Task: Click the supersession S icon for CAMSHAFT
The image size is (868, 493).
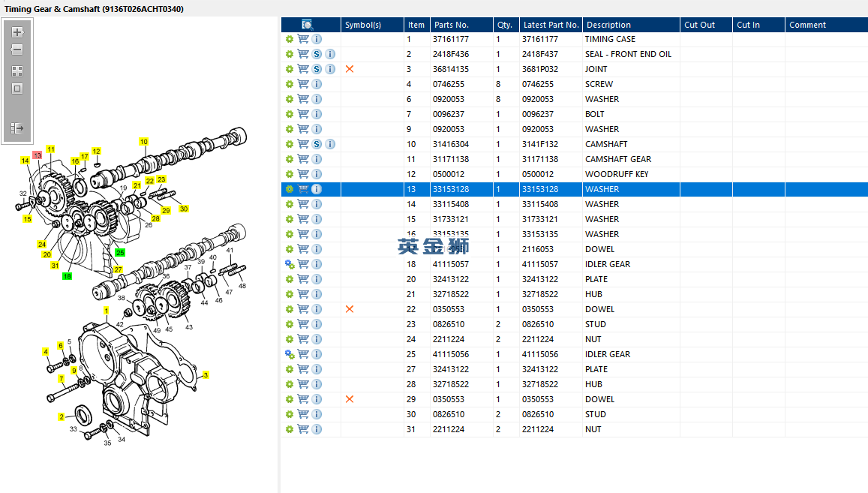Action: (317, 144)
